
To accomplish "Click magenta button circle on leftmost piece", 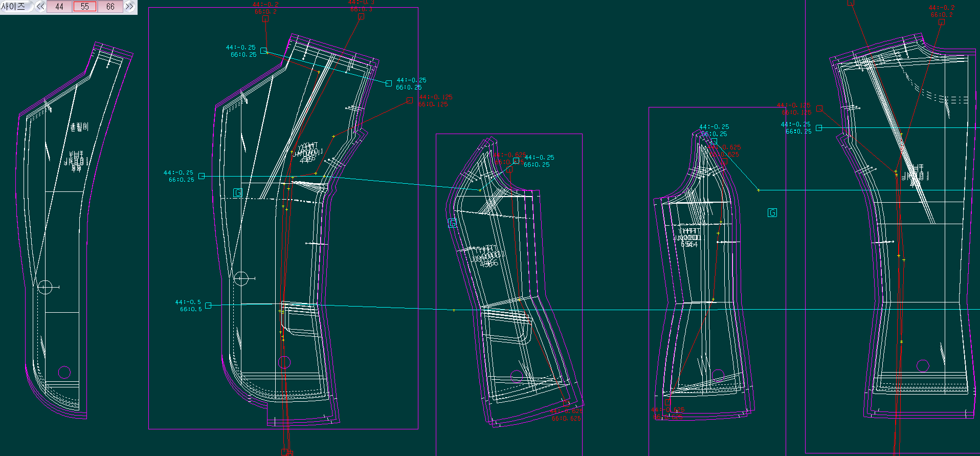I will click(64, 372).
